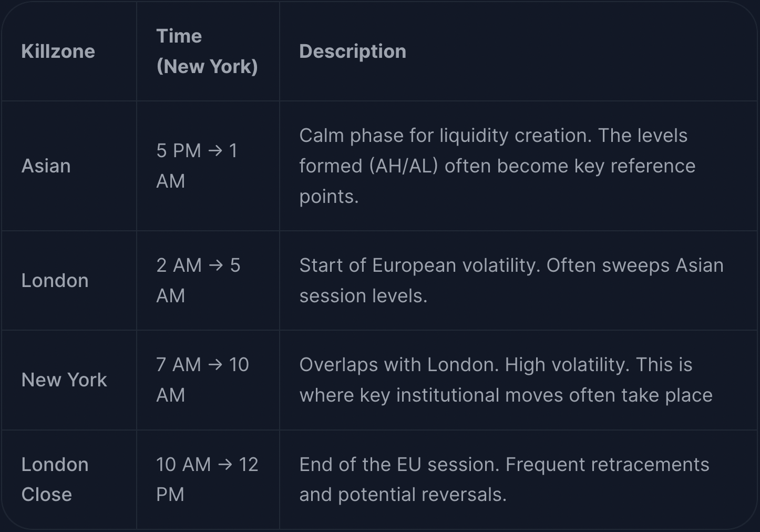The height and width of the screenshot is (532, 760).
Task: Select the New York killzone name cell
Action: (64, 380)
